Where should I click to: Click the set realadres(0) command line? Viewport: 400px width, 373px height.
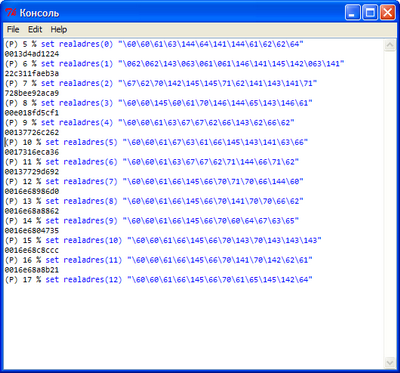coord(154,44)
